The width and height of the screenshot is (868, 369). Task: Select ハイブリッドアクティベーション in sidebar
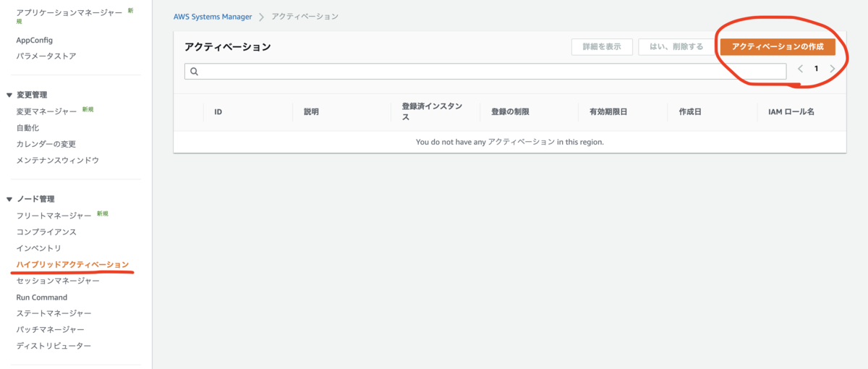click(72, 265)
